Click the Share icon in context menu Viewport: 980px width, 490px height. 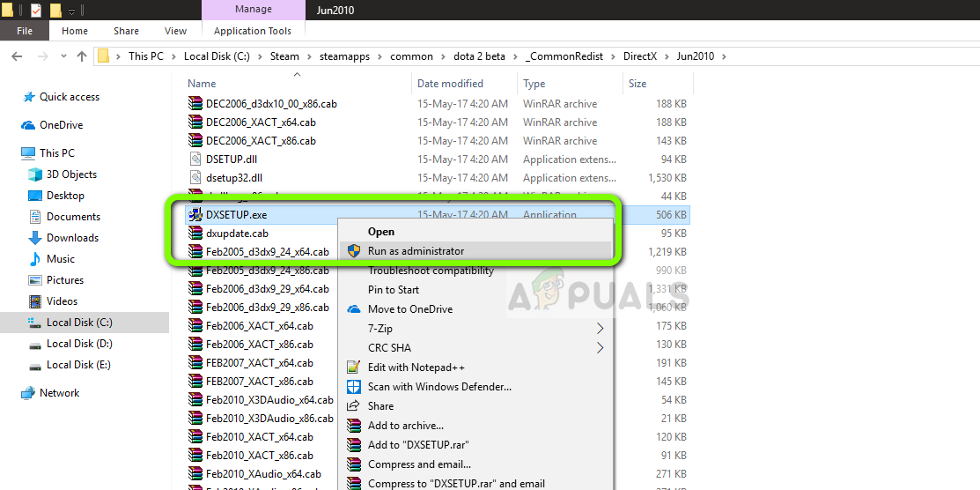pos(354,406)
